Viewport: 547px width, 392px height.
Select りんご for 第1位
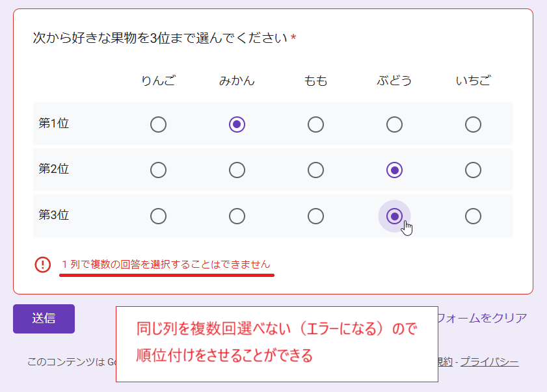pyautogui.click(x=158, y=125)
